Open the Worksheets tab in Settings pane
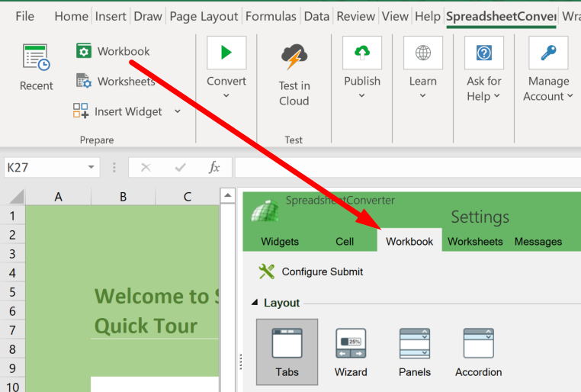This screenshot has width=581, height=392. (475, 241)
